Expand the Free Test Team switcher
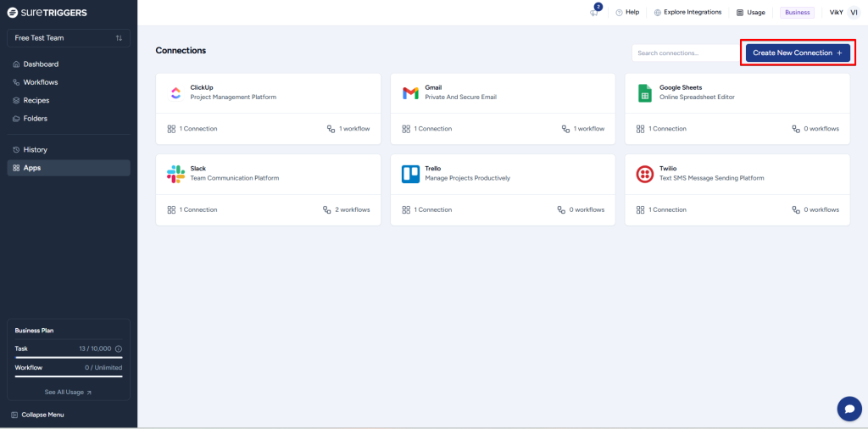Viewport: 868px width, 429px height. click(x=69, y=38)
